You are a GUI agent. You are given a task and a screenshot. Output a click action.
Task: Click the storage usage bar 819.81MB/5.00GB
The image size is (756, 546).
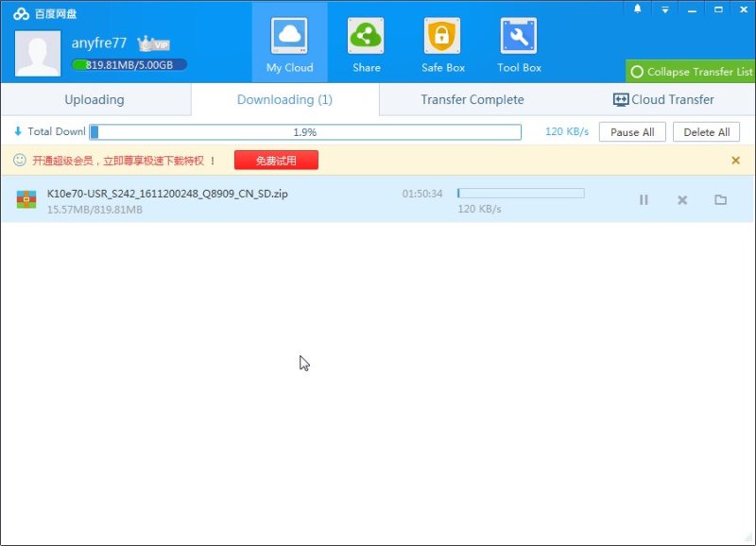click(x=129, y=64)
